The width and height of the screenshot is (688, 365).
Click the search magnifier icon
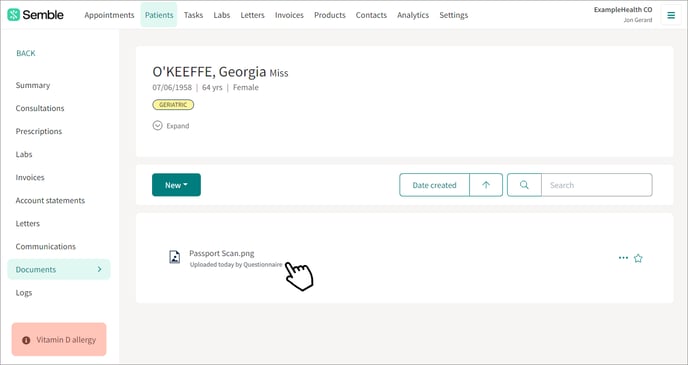coord(524,185)
